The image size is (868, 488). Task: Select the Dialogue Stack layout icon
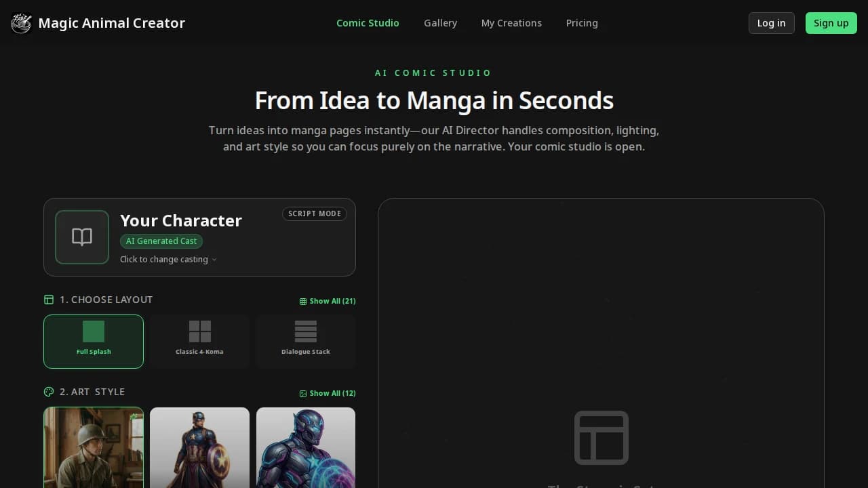tap(305, 331)
